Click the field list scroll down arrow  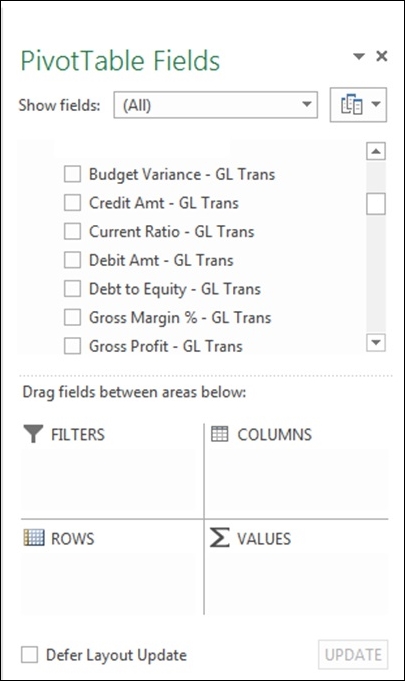click(376, 342)
